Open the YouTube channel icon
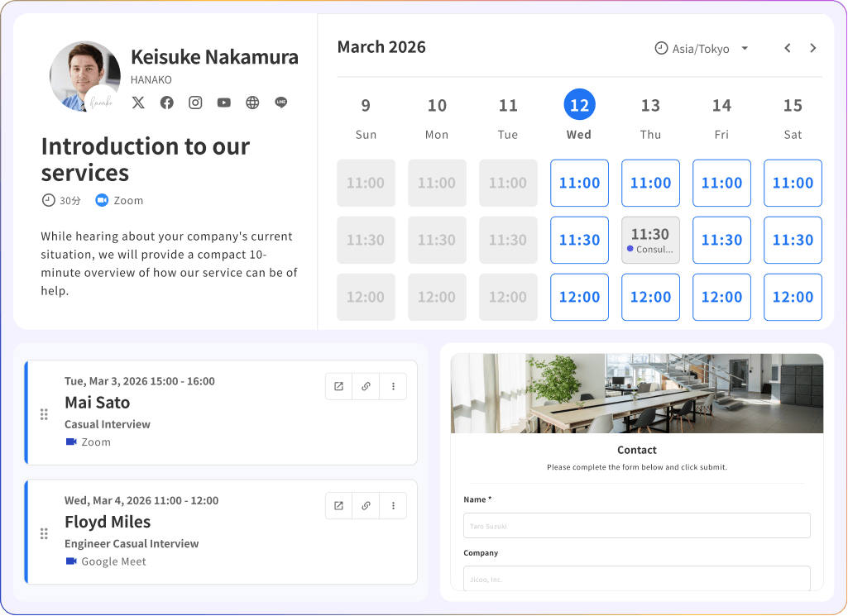 pyautogui.click(x=223, y=103)
